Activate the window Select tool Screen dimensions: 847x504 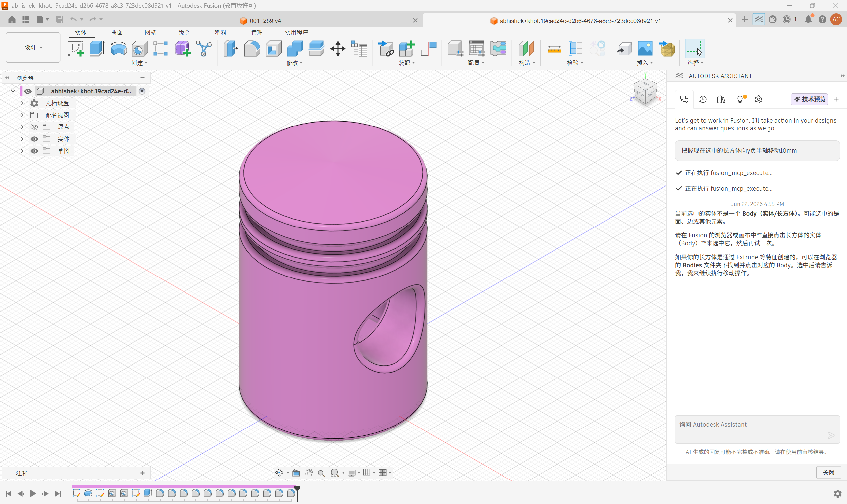click(694, 49)
